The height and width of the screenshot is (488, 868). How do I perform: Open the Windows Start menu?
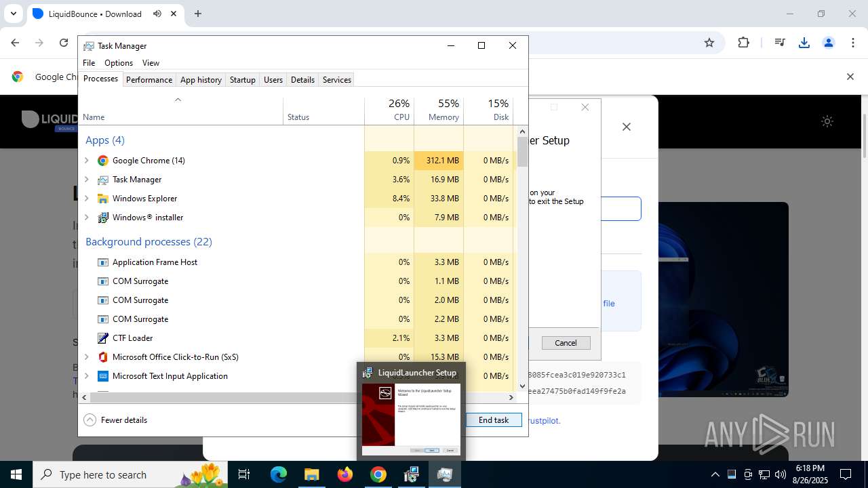16,474
